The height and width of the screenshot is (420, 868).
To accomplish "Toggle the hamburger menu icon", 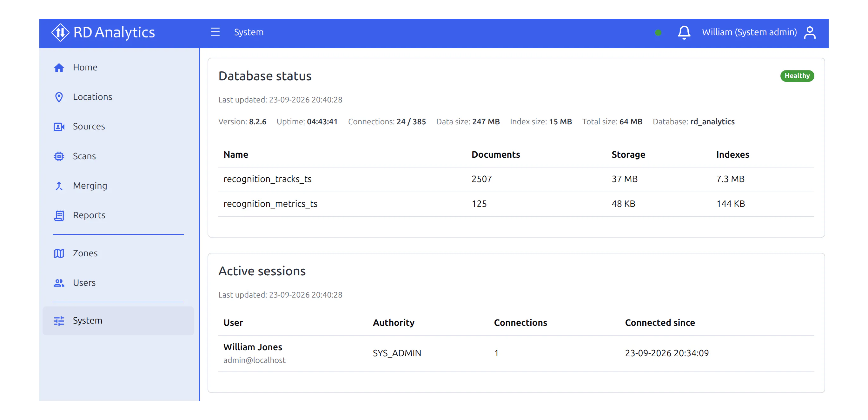I will (215, 32).
